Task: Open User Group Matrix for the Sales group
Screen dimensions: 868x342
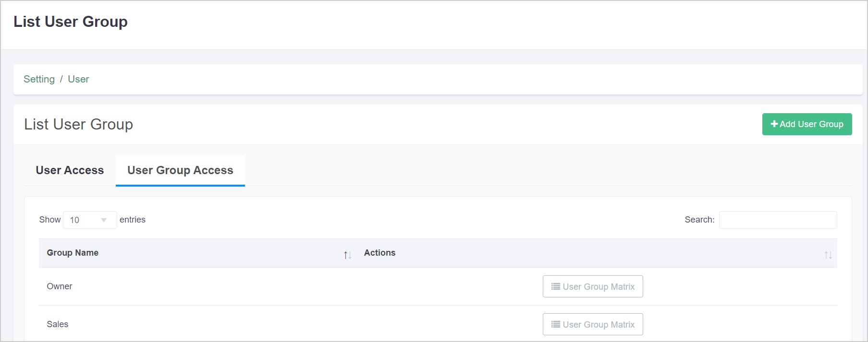Action: [x=592, y=324]
